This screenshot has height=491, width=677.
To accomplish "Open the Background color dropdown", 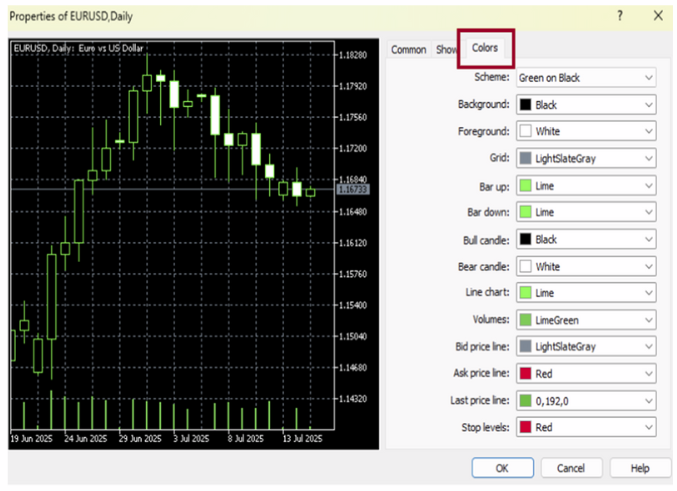I will (x=649, y=104).
